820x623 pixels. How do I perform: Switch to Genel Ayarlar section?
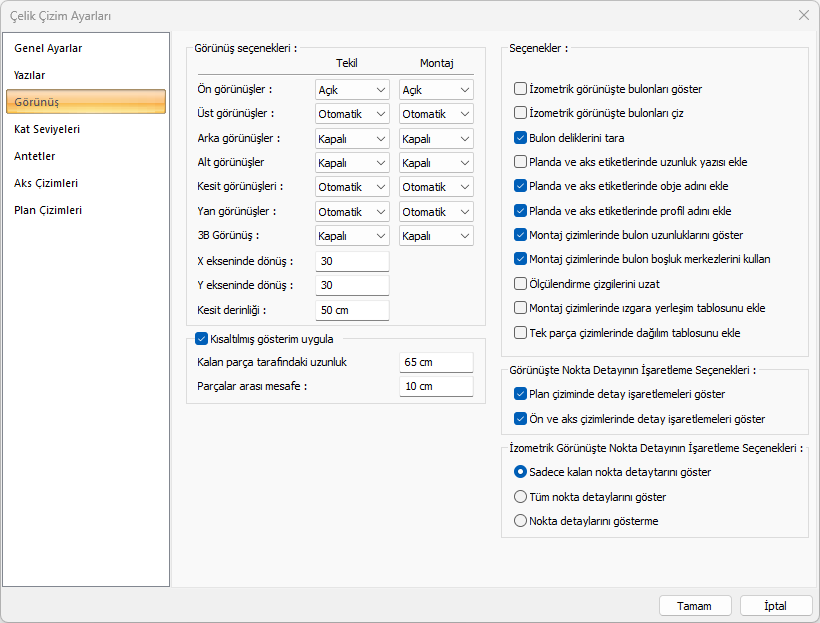coord(48,48)
